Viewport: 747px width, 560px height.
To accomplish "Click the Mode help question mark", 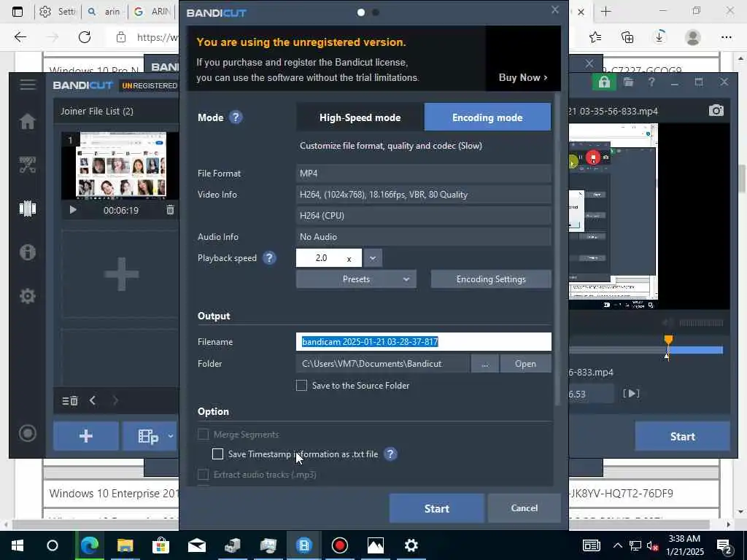I will (236, 117).
